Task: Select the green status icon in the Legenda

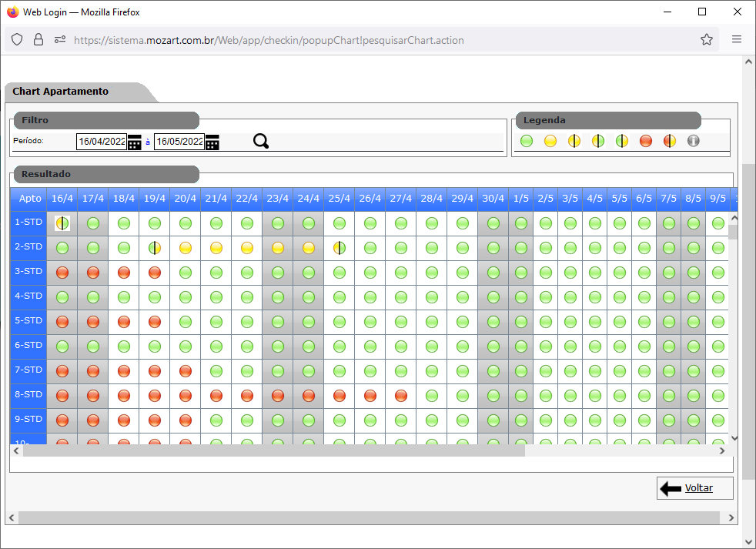Action: 527,141
